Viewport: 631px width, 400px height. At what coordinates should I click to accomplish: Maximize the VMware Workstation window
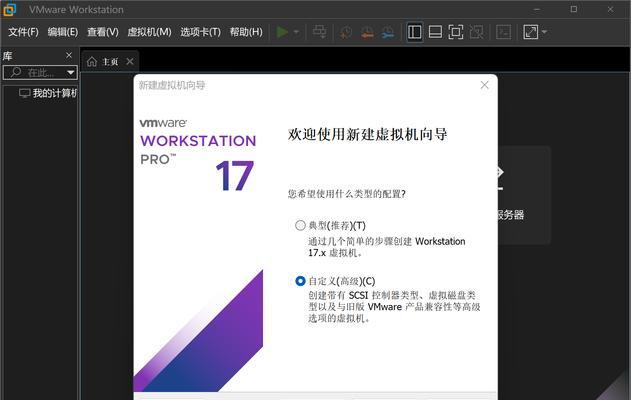tap(574, 9)
